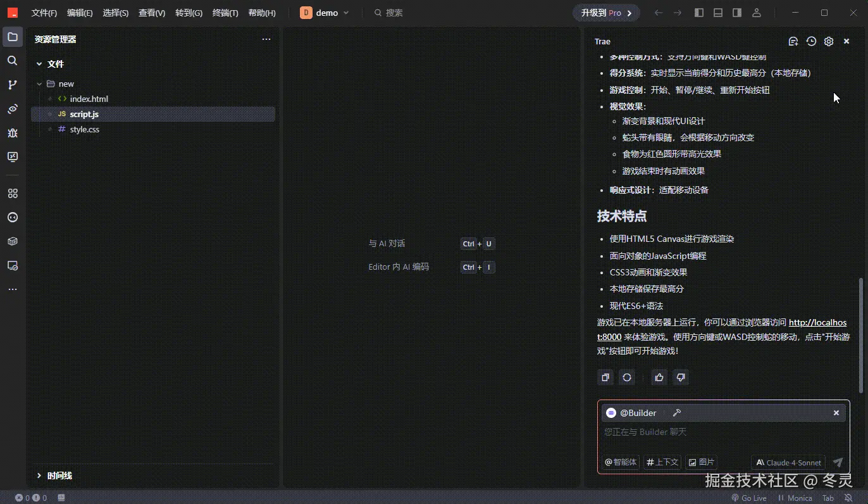Open the 选择(S) menu

pos(116,13)
